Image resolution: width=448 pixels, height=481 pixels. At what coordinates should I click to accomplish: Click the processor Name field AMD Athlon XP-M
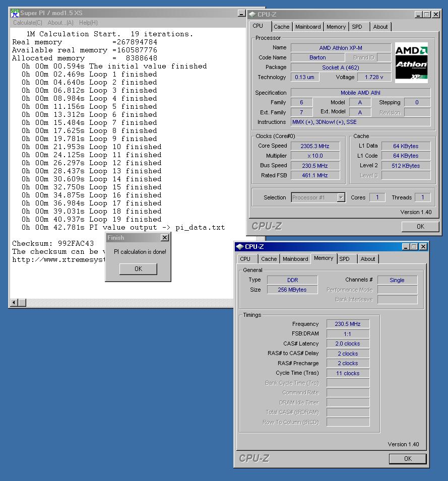341,48
